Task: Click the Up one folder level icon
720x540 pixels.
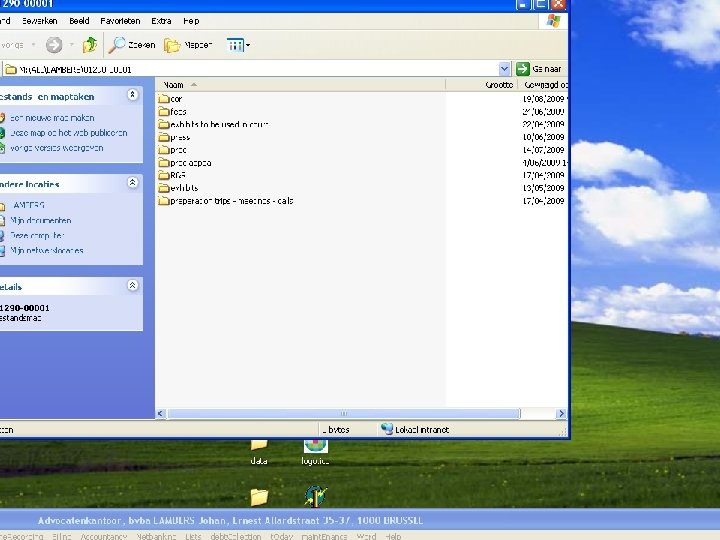Action: 90,44
